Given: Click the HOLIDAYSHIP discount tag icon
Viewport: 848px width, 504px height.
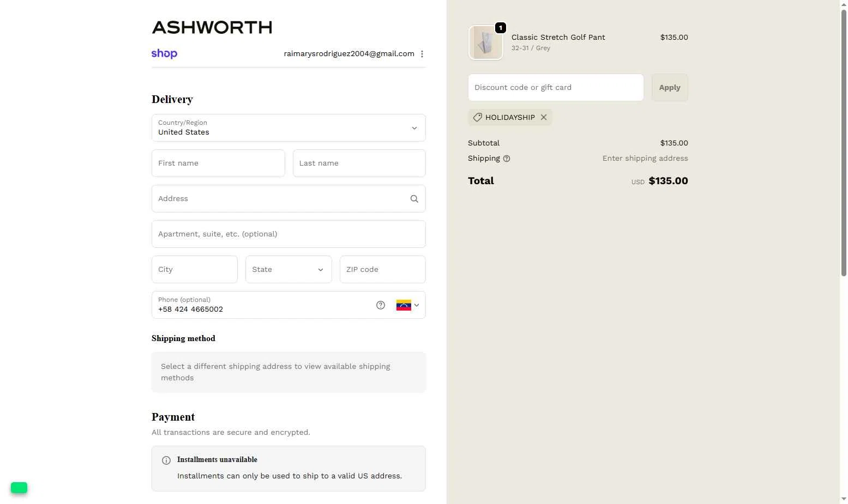Looking at the screenshot, I should tap(477, 117).
